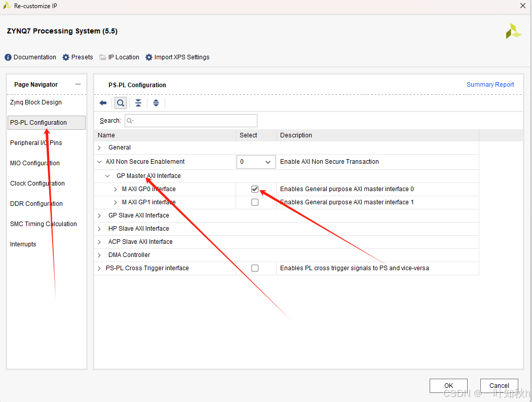This screenshot has width=532, height=402.
Task: Open Peripheral I/O Pins page
Action: [x=36, y=143]
